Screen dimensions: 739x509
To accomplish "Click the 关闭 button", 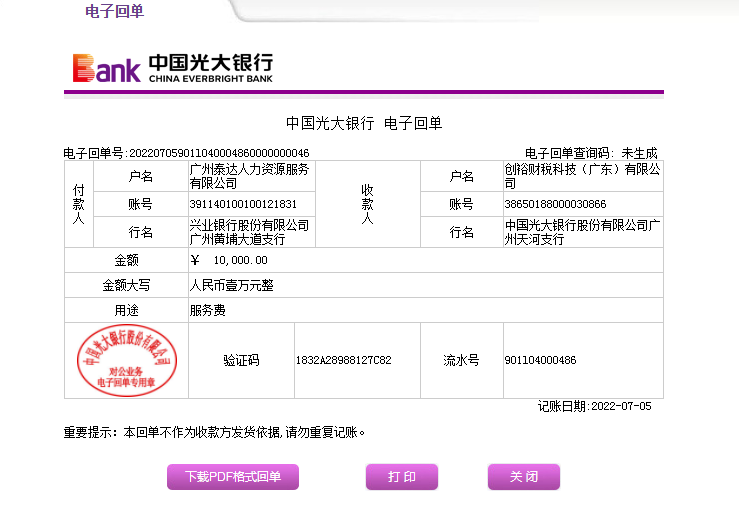I will [x=524, y=476].
